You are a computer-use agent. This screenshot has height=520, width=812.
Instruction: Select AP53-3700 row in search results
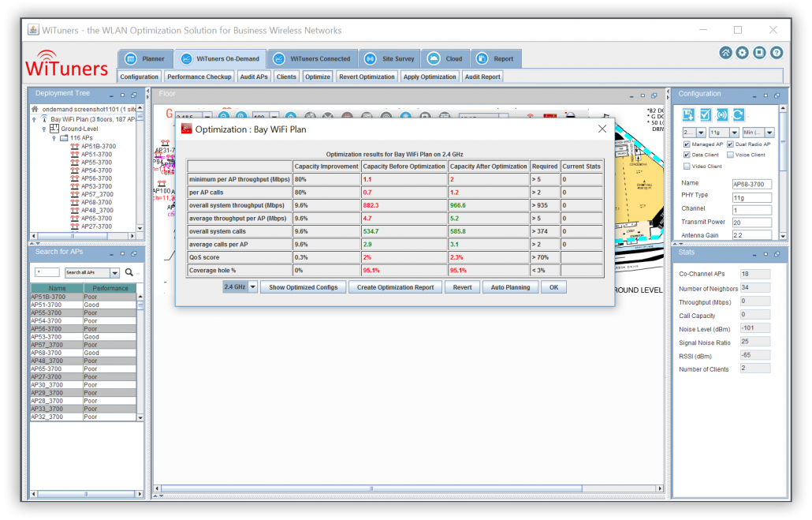84,337
